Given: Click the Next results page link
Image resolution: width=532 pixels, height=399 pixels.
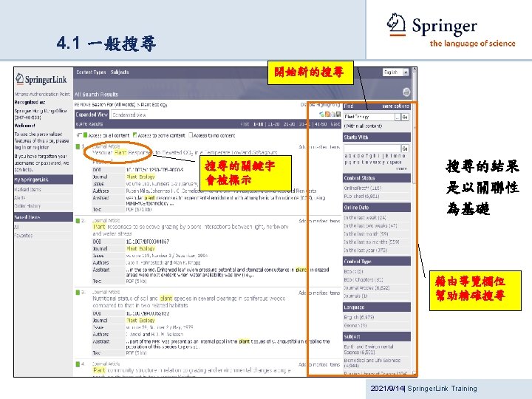Looking at the screenshot, I should pyautogui.click(x=335, y=124).
